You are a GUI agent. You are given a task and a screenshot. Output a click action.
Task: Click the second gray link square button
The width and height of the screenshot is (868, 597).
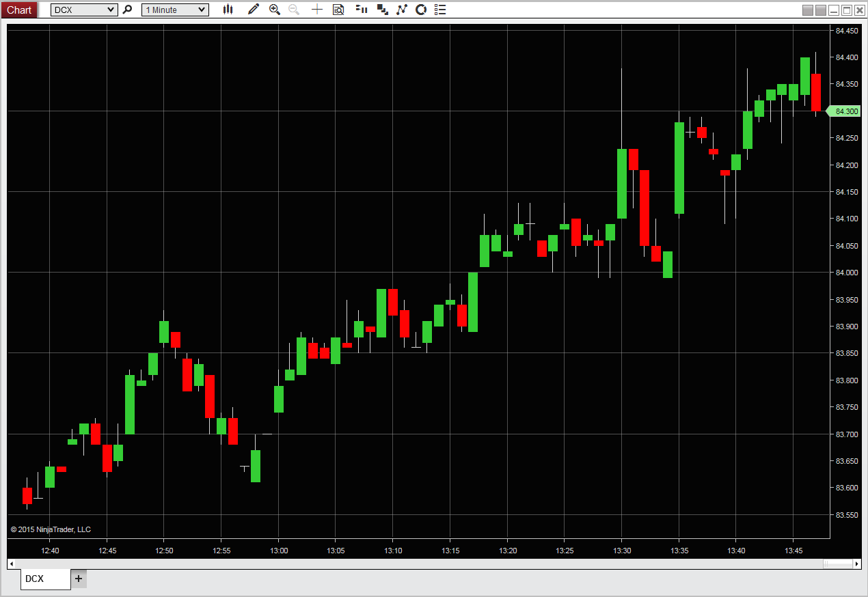[821, 10]
